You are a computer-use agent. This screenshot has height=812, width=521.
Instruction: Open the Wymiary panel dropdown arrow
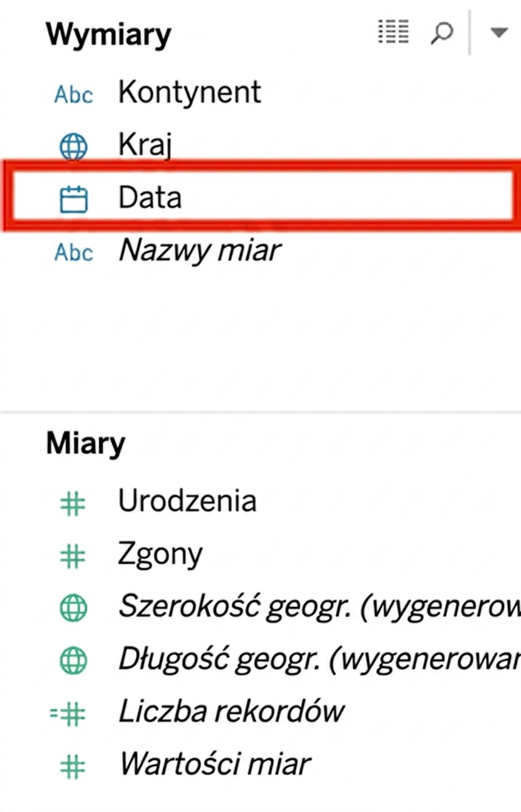tap(498, 33)
